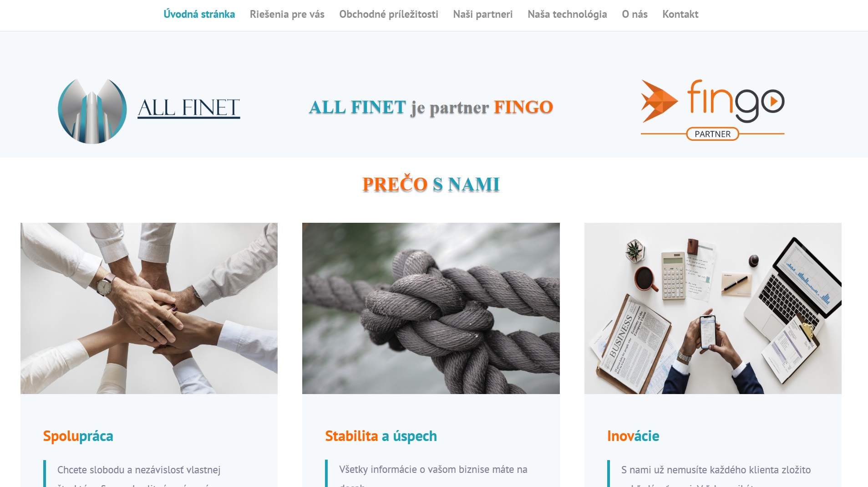
Task: Select Naša technológia in the navigation
Action: [567, 14]
